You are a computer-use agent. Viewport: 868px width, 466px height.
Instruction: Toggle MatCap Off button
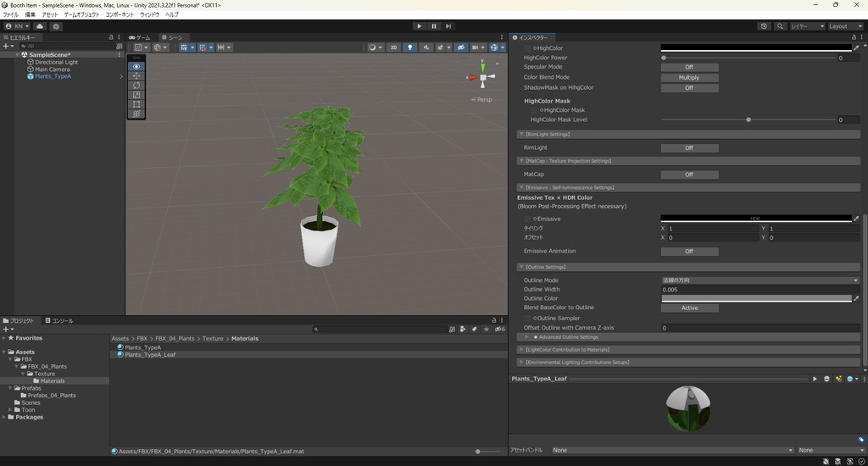click(689, 175)
